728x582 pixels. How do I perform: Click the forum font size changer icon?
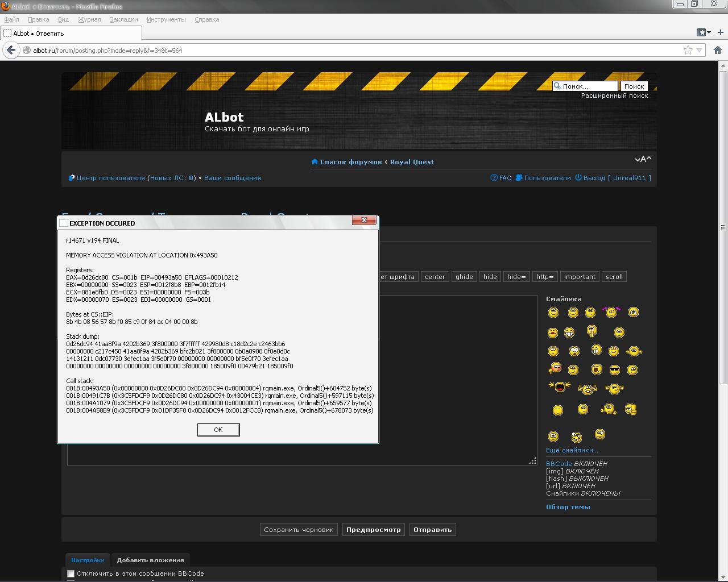click(x=643, y=159)
